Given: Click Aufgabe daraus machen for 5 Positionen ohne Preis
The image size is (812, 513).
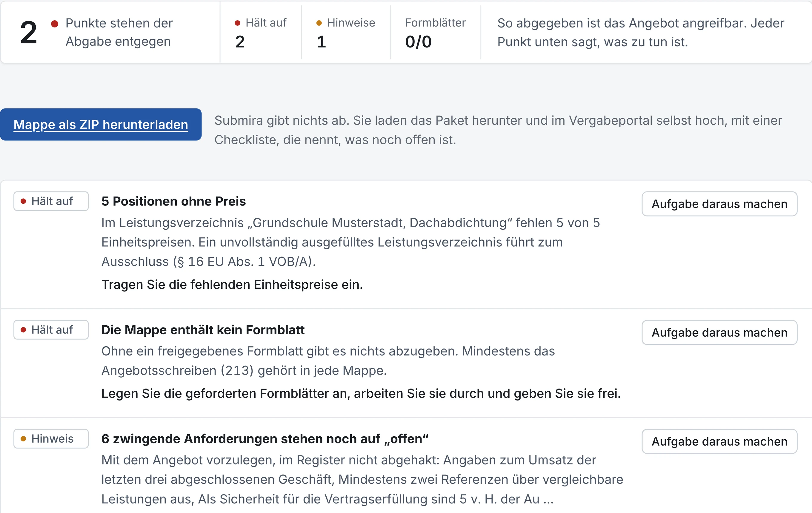Looking at the screenshot, I should coord(719,204).
